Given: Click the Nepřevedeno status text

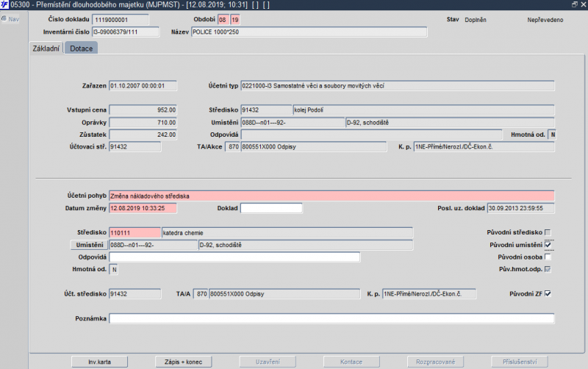Looking at the screenshot, I should point(545,20).
